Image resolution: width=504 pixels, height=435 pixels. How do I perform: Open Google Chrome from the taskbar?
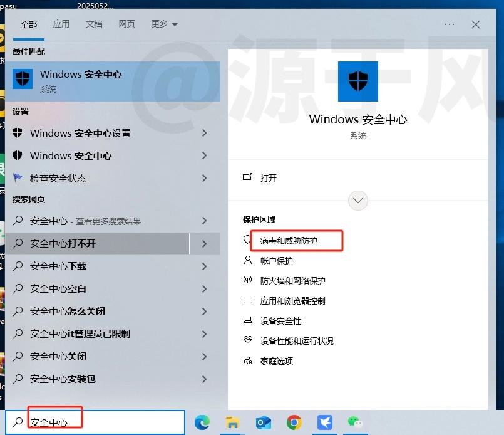coord(294,422)
